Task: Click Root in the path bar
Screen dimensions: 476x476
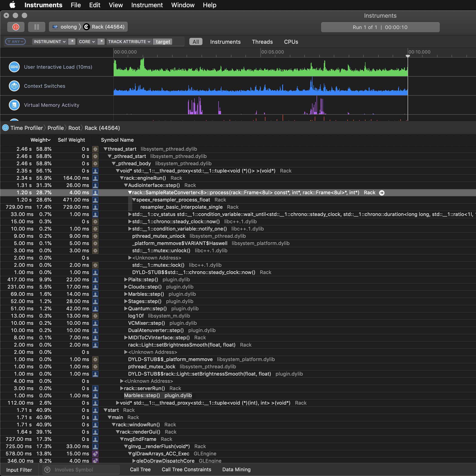Action: pos(74,128)
